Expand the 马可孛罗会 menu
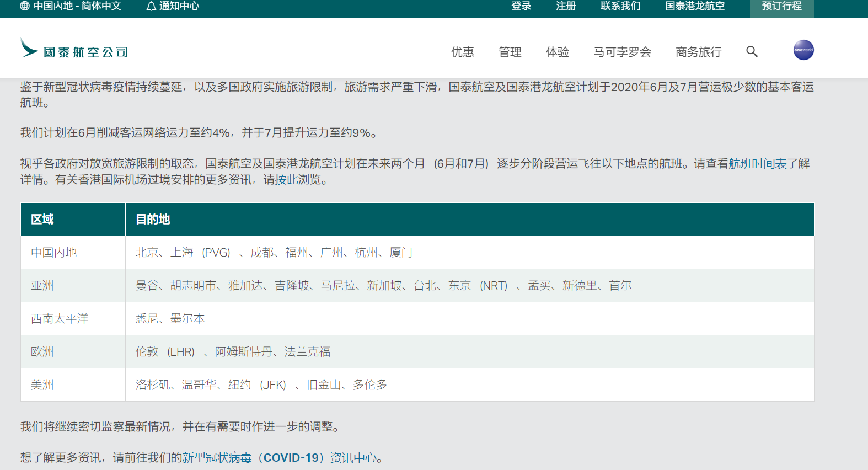The image size is (868, 470). pyautogui.click(x=622, y=52)
